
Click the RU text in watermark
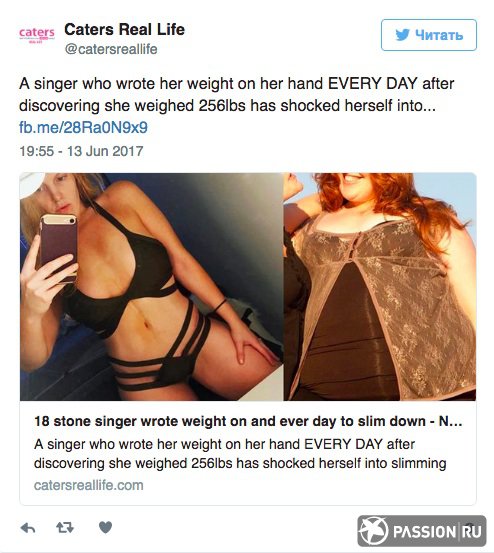[472, 531]
